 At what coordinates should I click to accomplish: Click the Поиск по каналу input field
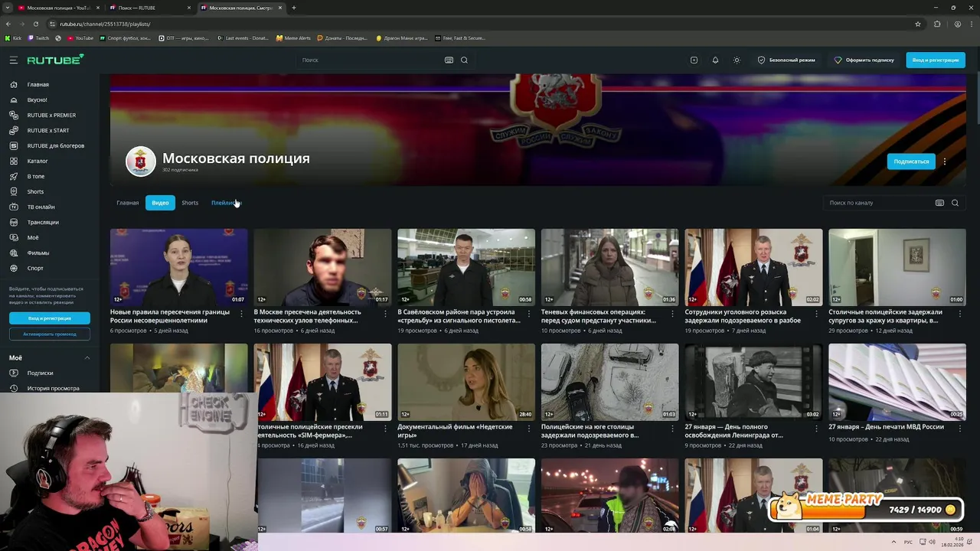point(879,203)
